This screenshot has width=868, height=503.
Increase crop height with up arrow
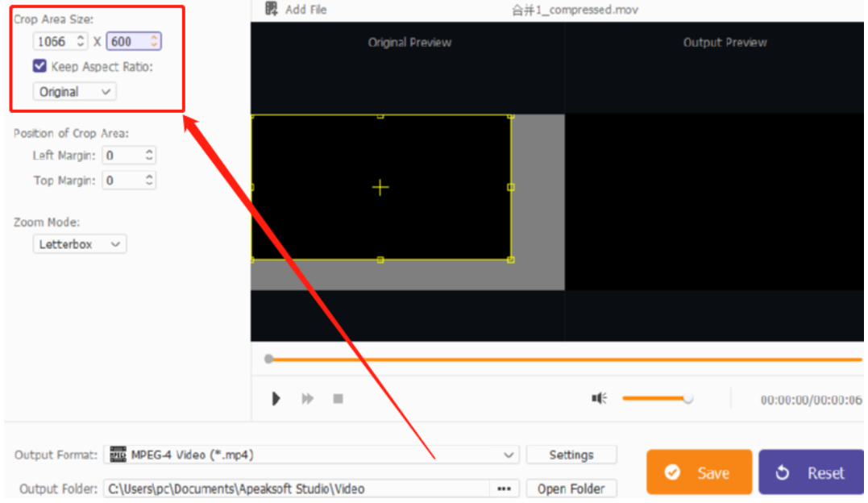click(154, 38)
